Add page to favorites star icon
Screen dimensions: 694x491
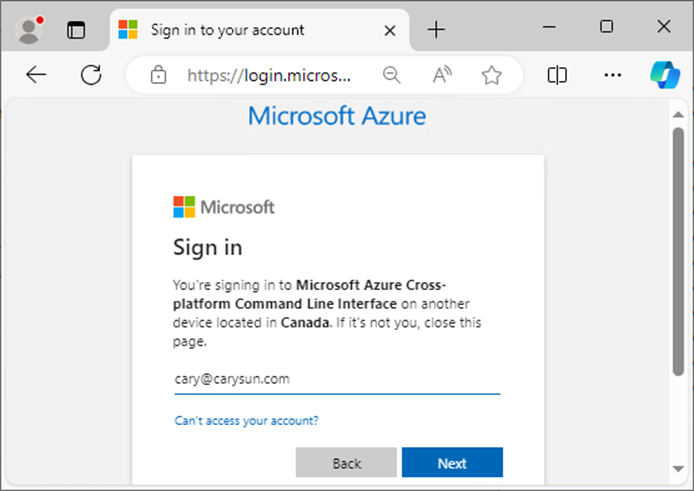(491, 75)
